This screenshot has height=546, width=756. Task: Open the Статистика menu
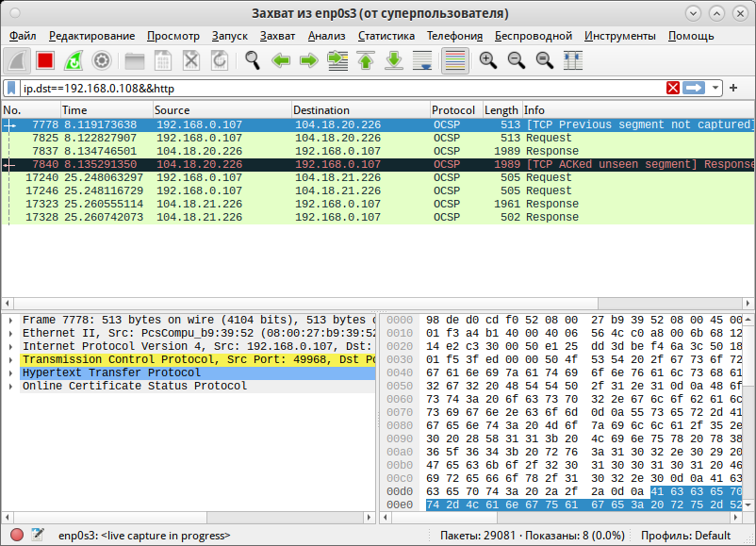386,36
